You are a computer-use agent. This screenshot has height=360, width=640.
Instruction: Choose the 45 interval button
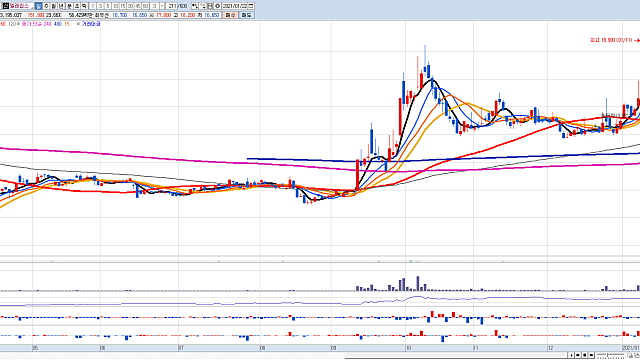138,6
